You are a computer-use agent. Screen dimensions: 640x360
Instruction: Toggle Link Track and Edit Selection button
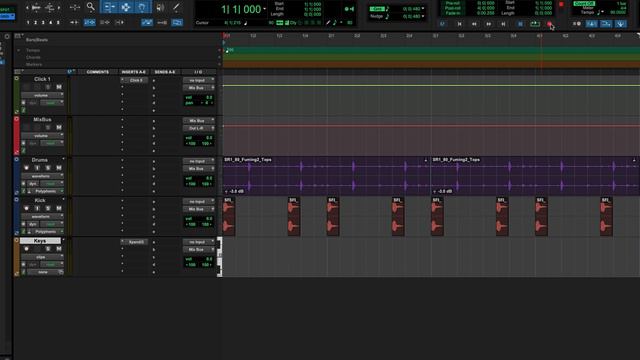point(104,22)
